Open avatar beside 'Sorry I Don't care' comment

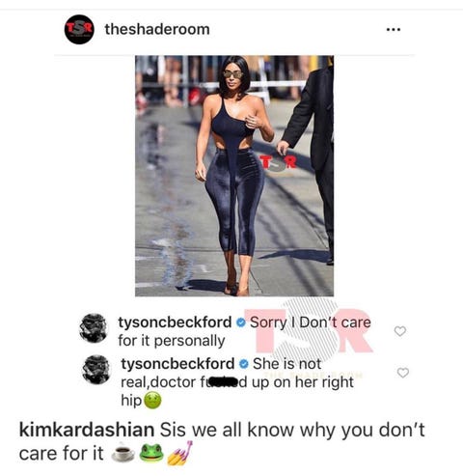coord(94,328)
